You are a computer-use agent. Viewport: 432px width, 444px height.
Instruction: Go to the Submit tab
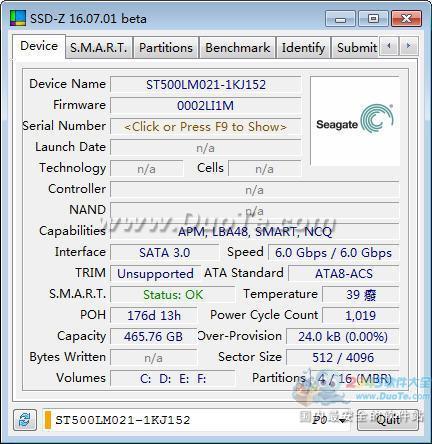pos(356,48)
